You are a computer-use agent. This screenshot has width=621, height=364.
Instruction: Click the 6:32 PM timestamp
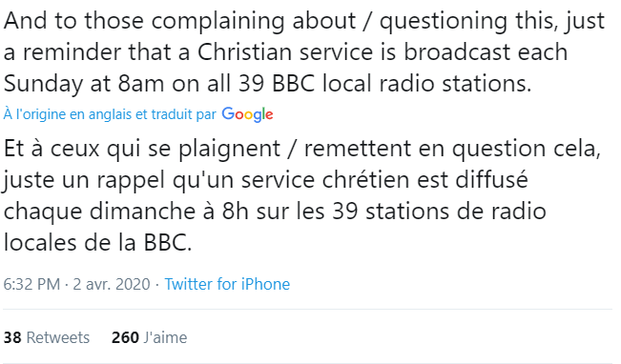click(31, 284)
